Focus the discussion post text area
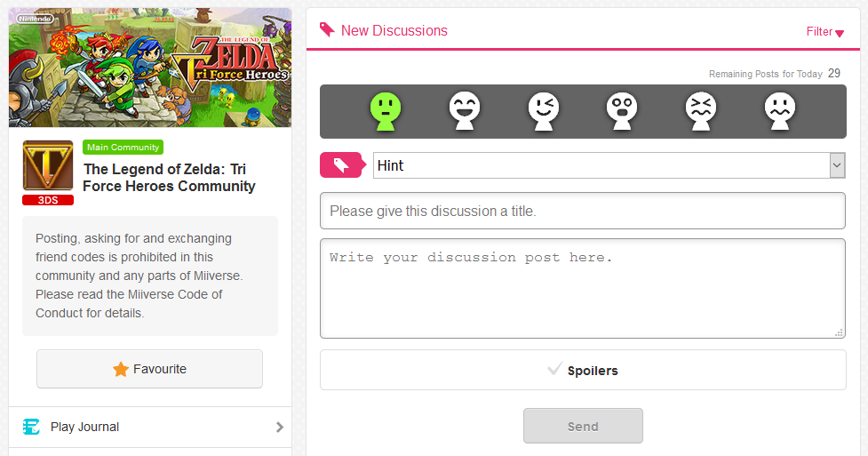This screenshot has height=456, width=868. [x=582, y=289]
